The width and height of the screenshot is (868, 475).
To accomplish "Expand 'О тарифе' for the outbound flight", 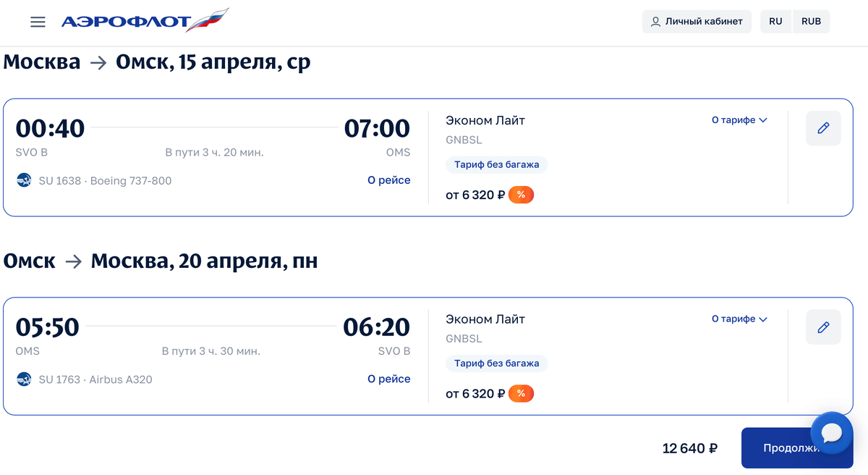I will [x=739, y=120].
